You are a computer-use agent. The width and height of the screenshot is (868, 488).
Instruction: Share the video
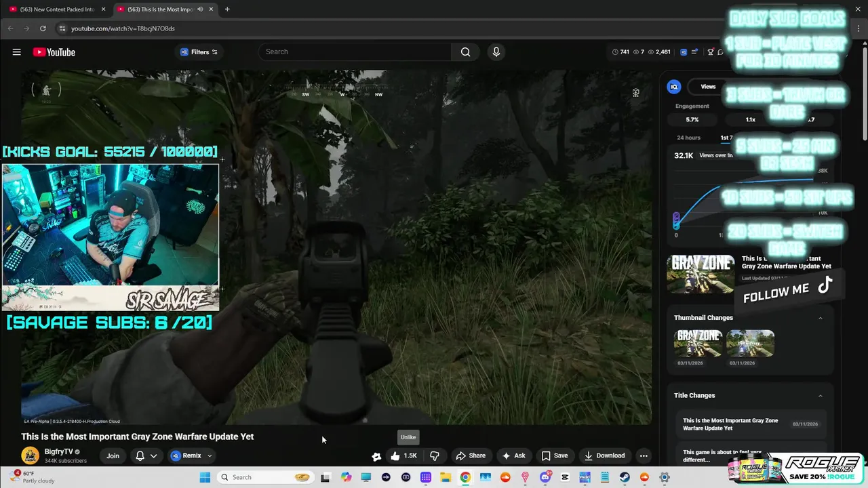(x=471, y=455)
